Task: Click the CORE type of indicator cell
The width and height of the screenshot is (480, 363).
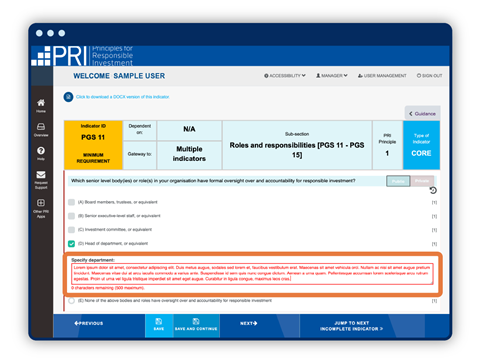Action: [421, 145]
